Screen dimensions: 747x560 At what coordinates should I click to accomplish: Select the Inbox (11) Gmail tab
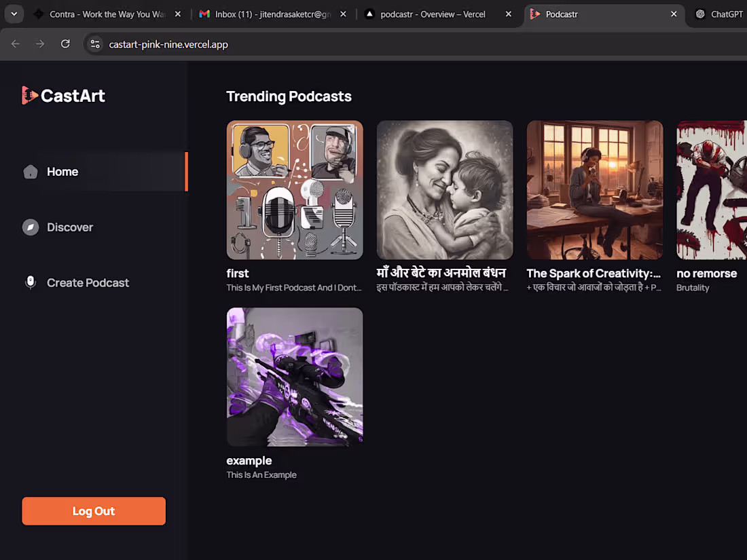pos(265,14)
